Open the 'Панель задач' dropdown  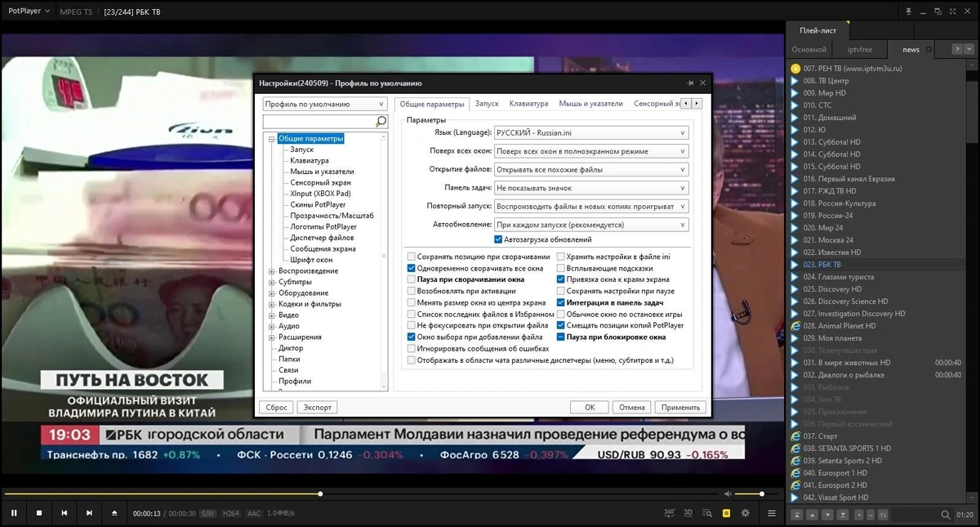pyautogui.click(x=591, y=188)
